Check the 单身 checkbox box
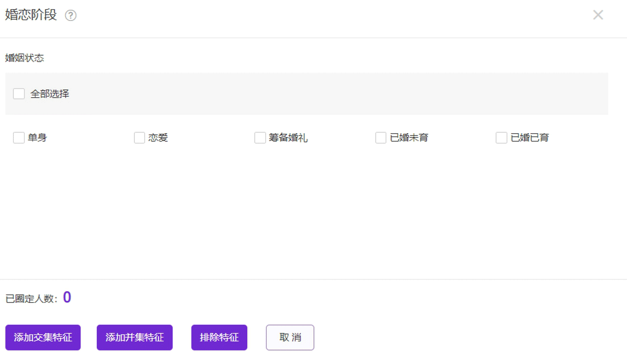The height and width of the screenshot is (364, 627). (x=19, y=138)
